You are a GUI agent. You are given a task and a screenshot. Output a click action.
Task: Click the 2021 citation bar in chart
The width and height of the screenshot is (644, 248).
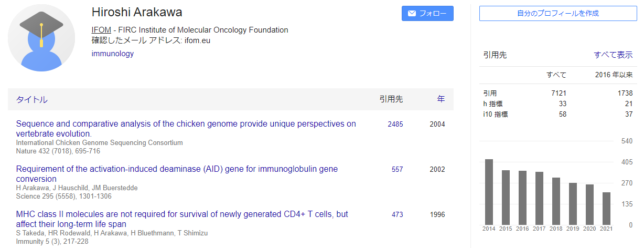click(x=607, y=209)
